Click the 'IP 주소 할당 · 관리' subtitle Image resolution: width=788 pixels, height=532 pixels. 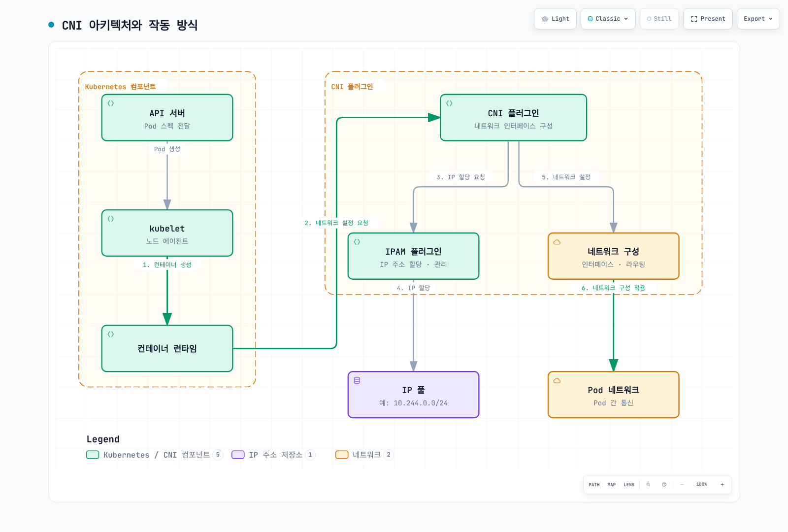tap(413, 265)
